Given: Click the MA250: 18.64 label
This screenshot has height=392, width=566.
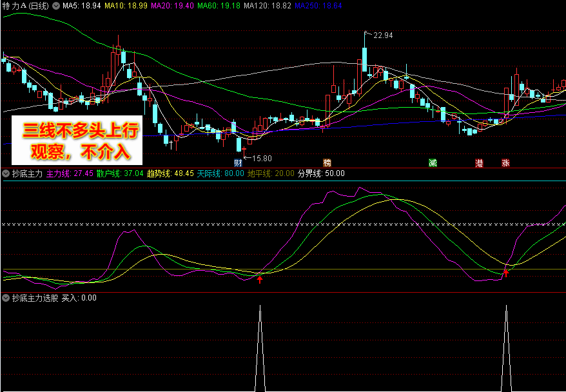Looking at the screenshot, I should pyautogui.click(x=318, y=6).
